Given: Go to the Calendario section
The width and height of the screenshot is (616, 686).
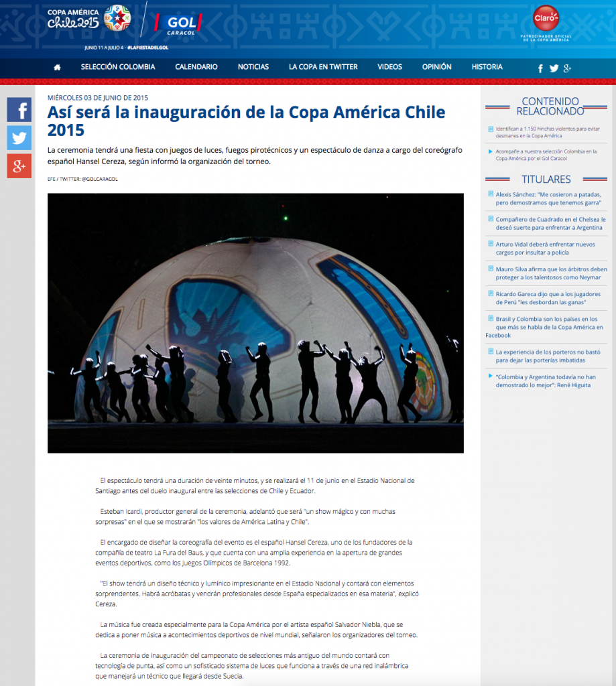Looking at the screenshot, I should 196,67.
